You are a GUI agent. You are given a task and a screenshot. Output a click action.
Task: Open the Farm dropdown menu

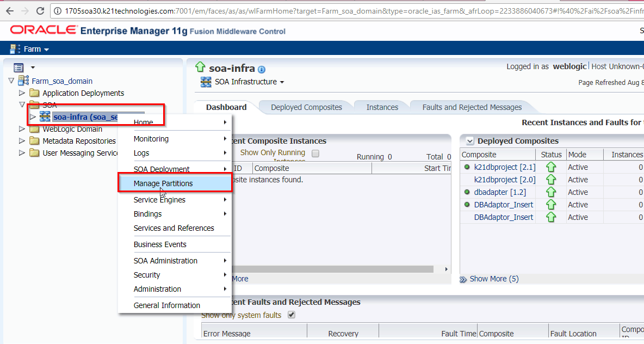click(36, 49)
